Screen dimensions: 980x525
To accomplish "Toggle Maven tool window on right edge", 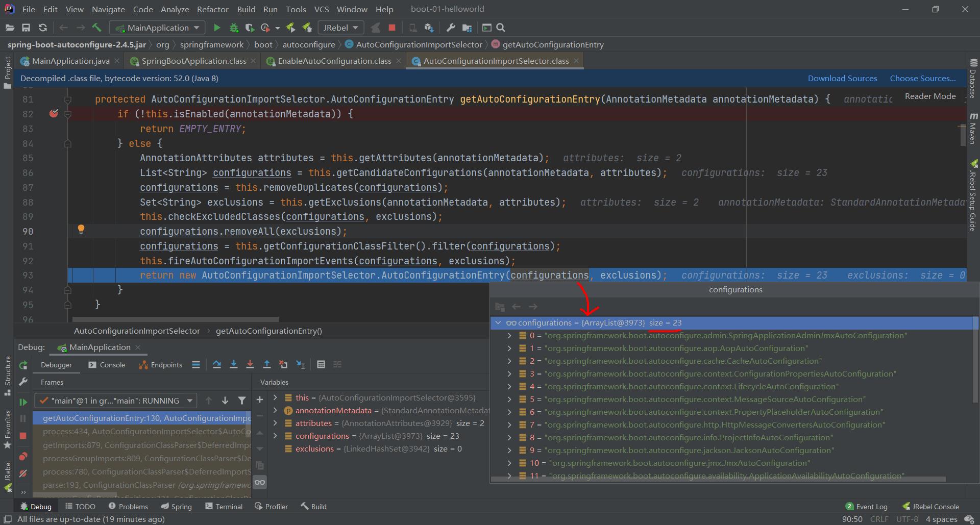I will click(973, 129).
